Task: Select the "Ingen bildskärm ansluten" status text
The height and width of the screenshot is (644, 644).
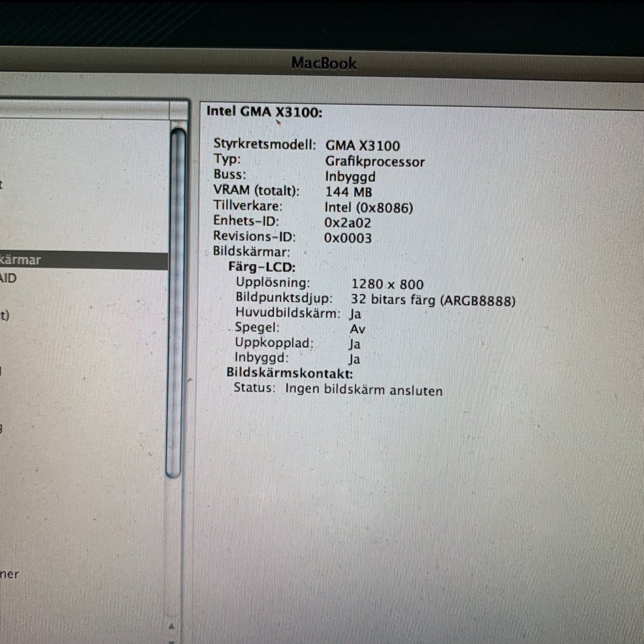Action: (x=364, y=389)
